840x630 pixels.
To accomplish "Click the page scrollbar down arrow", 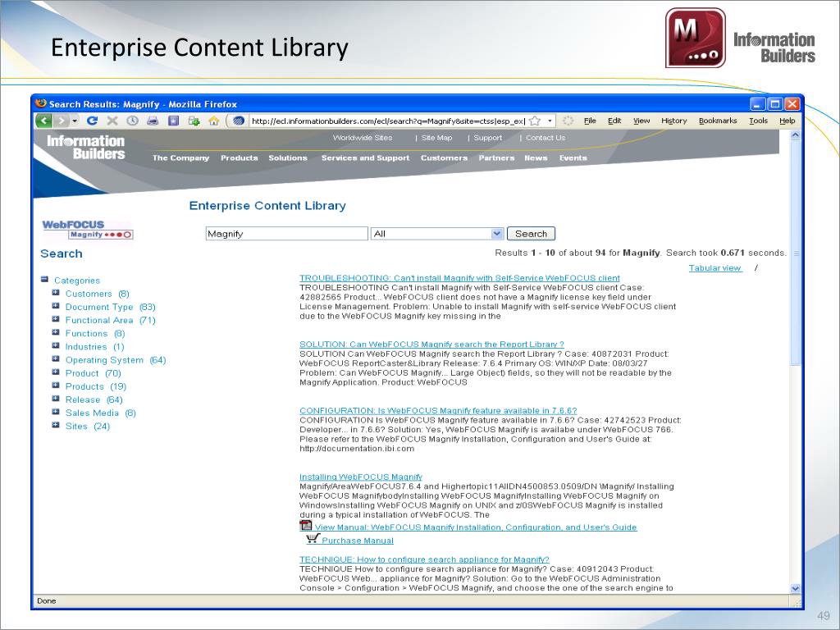I will [x=795, y=587].
